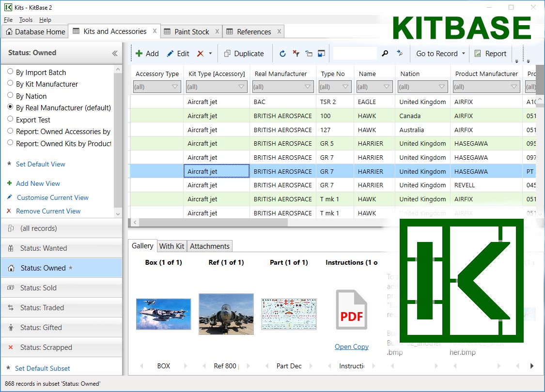Click Remove Current View link
The height and width of the screenshot is (392, 545).
tap(48, 211)
